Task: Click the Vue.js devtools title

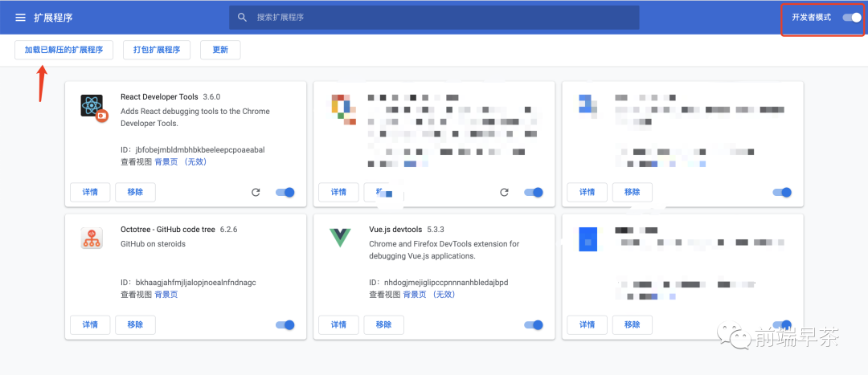Action: [395, 230]
